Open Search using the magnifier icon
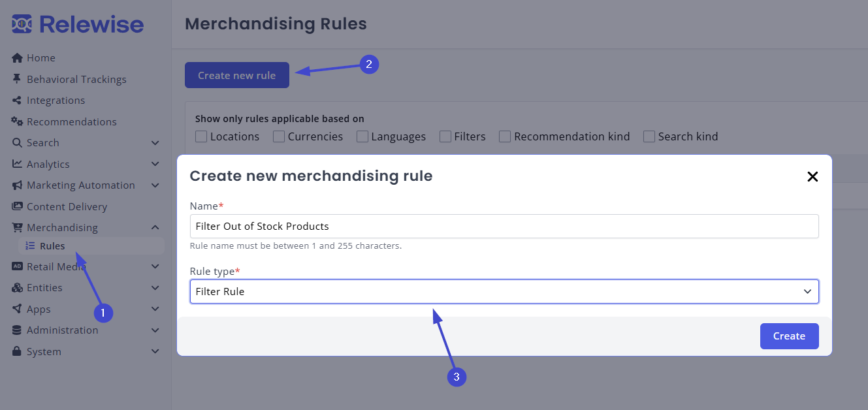 16,142
